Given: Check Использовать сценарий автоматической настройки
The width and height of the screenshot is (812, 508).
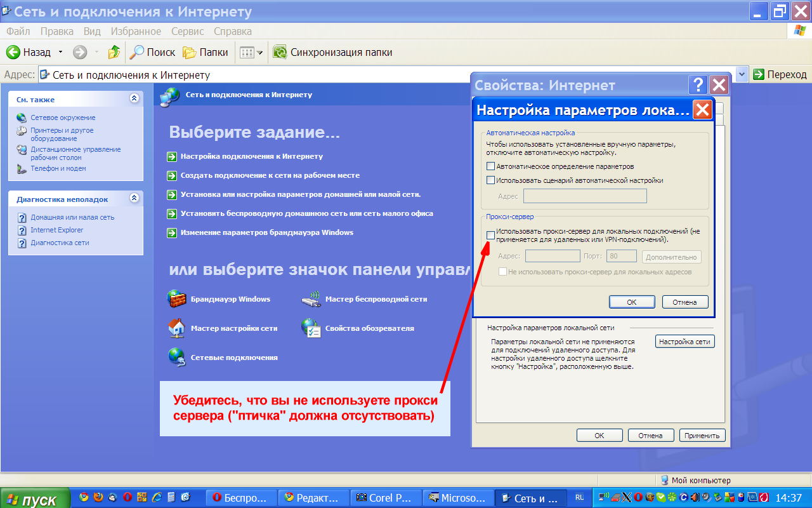Looking at the screenshot, I should (490, 180).
